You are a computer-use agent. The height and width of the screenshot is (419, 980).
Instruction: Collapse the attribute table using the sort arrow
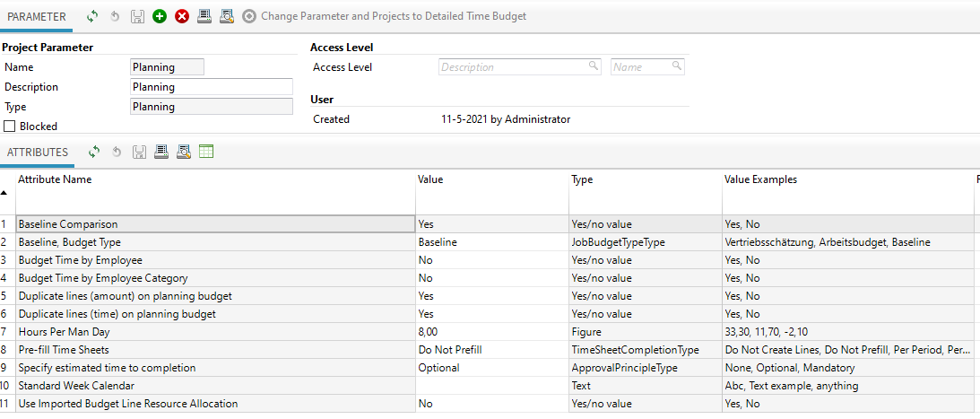(x=4, y=192)
